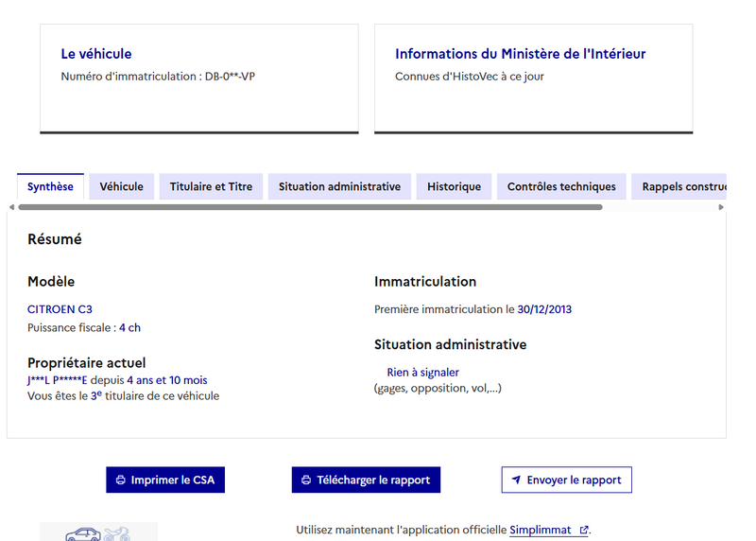
Task: Click the printer icon in Télécharger le rapport
Action: pyautogui.click(x=306, y=480)
